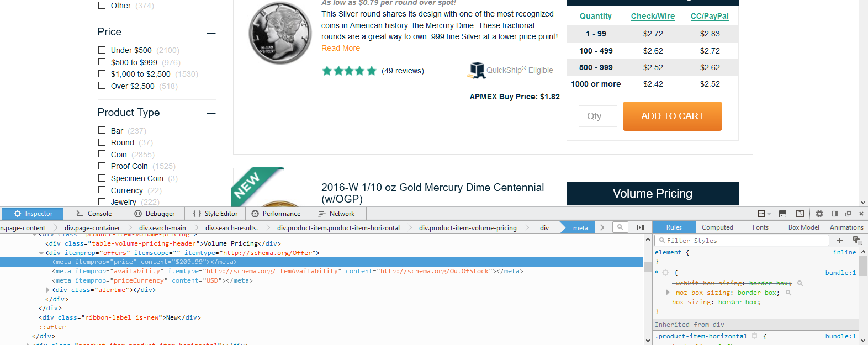Click the responsive design mode icon
Screen dimensions: 868x345
(x=800, y=214)
